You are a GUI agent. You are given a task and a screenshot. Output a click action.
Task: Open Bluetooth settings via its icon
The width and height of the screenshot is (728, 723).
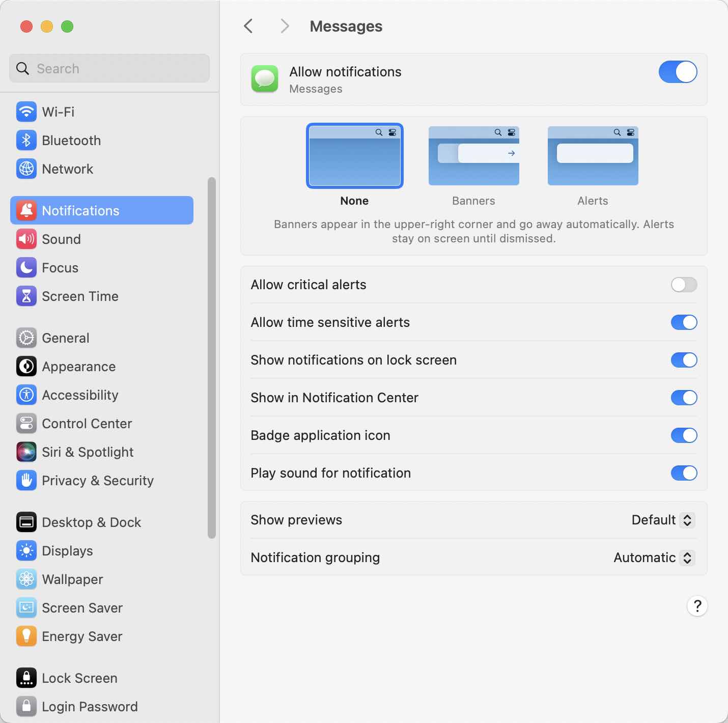click(x=26, y=141)
